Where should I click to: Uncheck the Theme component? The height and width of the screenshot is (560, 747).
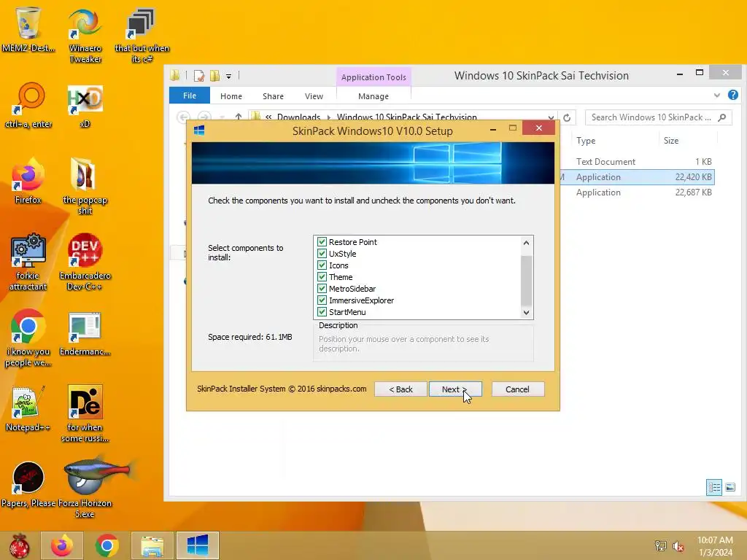(322, 277)
